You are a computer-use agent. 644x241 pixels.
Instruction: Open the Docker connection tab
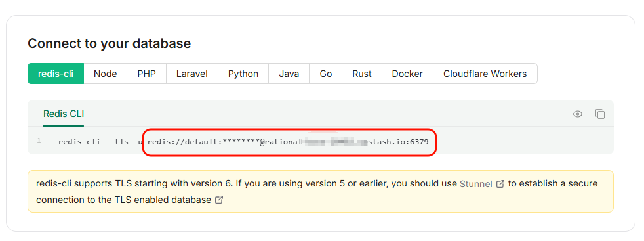[x=407, y=74]
